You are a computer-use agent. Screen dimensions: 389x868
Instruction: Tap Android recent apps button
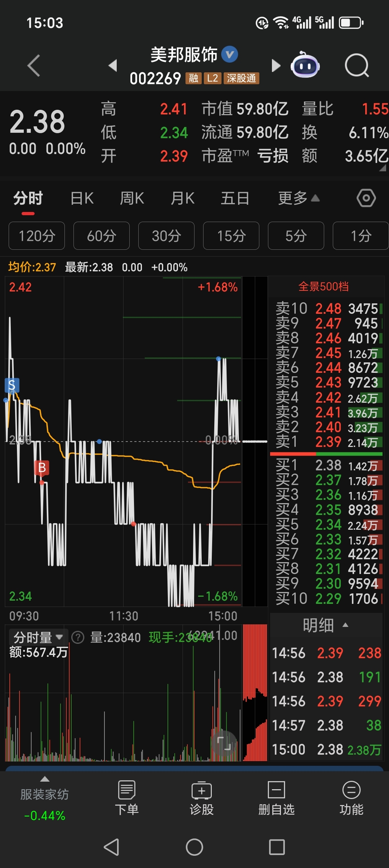point(277,847)
